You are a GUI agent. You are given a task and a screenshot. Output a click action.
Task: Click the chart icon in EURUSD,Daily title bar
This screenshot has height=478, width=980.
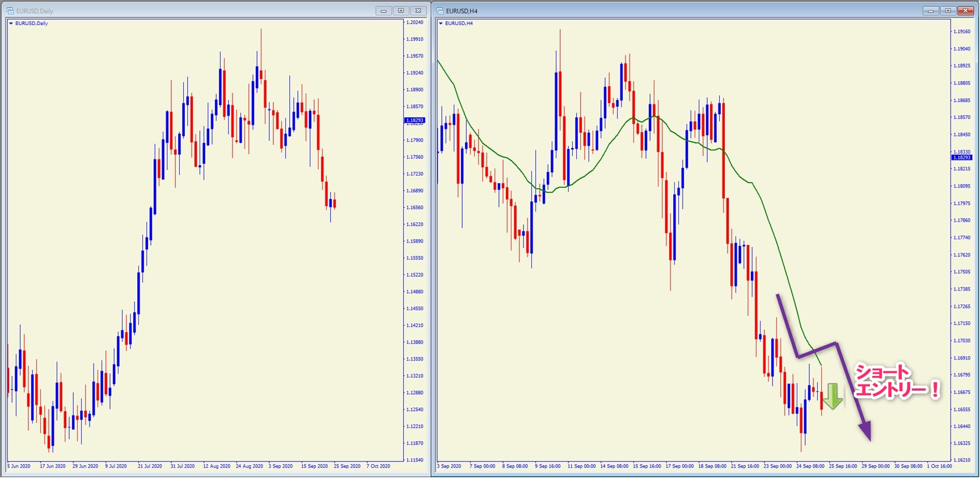pos(10,11)
